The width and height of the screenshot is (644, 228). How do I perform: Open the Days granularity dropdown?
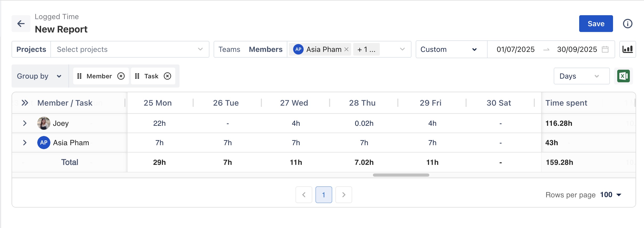coord(581,76)
